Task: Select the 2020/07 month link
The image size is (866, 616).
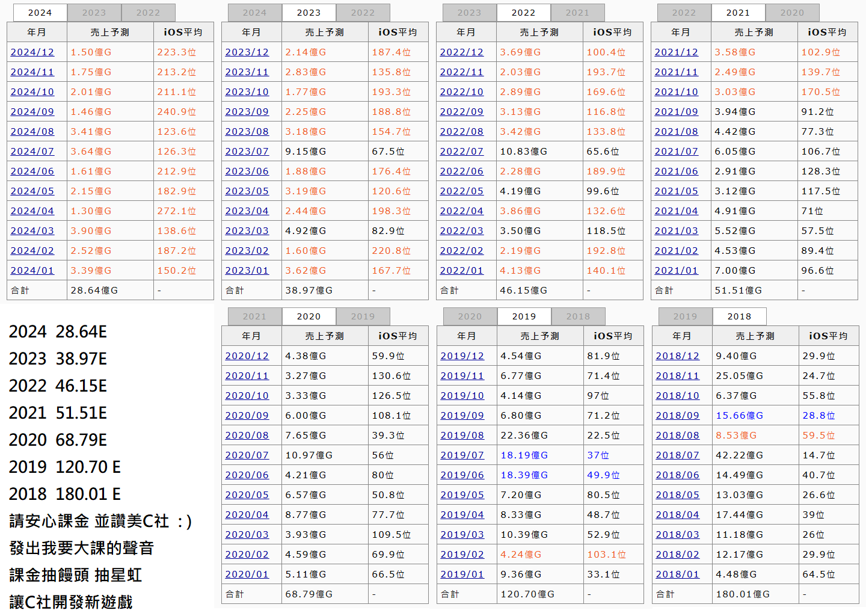Action: (247, 455)
